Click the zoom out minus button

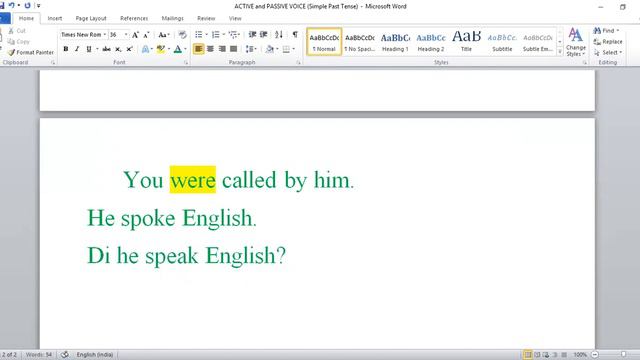[x=595, y=355]
